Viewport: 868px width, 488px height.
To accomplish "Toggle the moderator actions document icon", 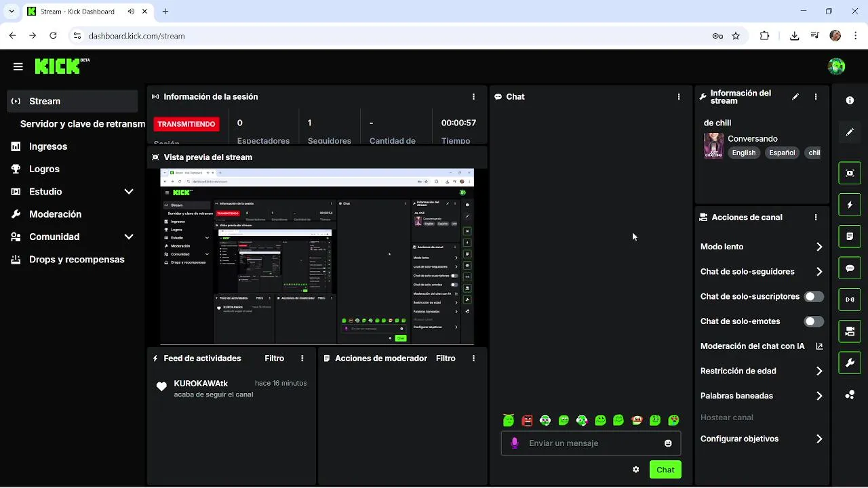I will 850,237.
